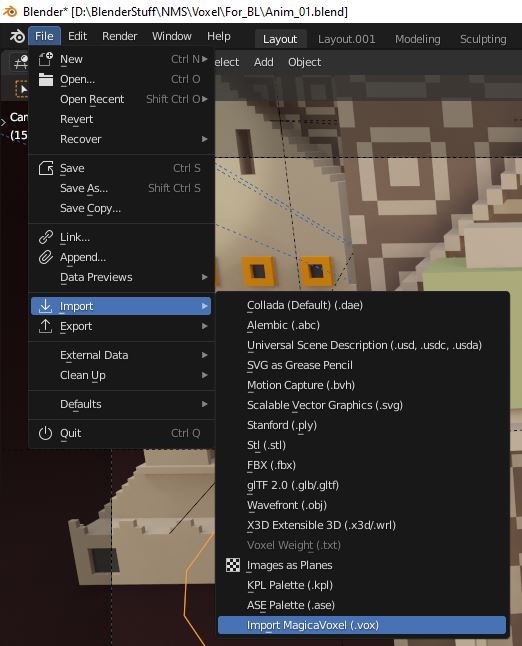522x646 pixels.
Task: Expand the Recover submenu arrow
Action: click(205, 139)
